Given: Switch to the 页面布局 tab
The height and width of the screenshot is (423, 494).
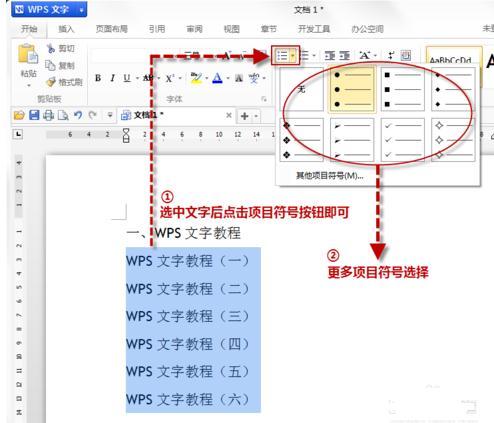Looking at the screenshot, I should click(112, 29).
